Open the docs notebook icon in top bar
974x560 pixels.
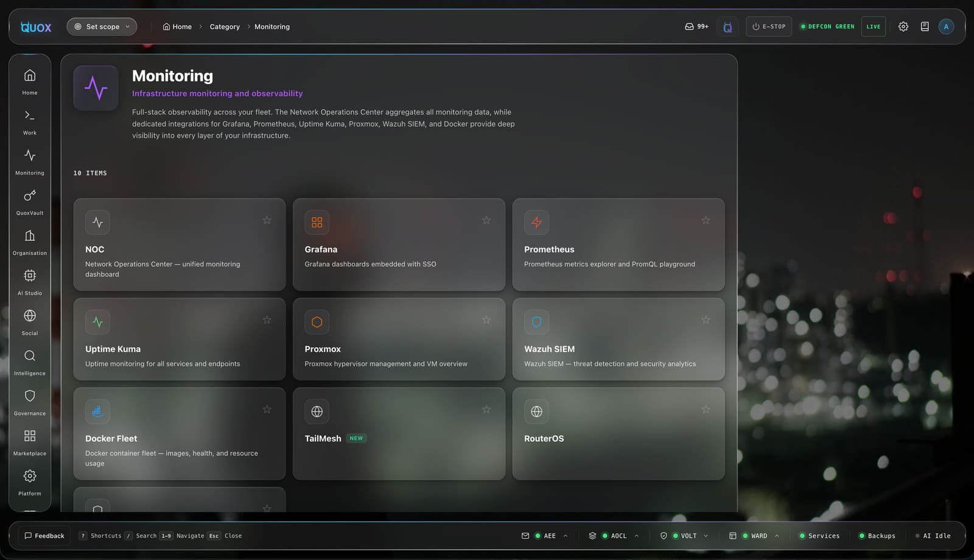click(x=925, y=27)
